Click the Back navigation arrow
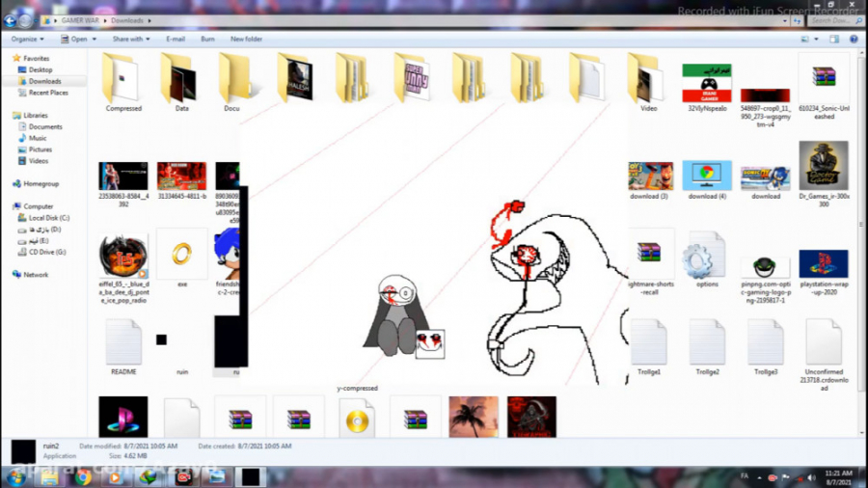 pos(10,21)
